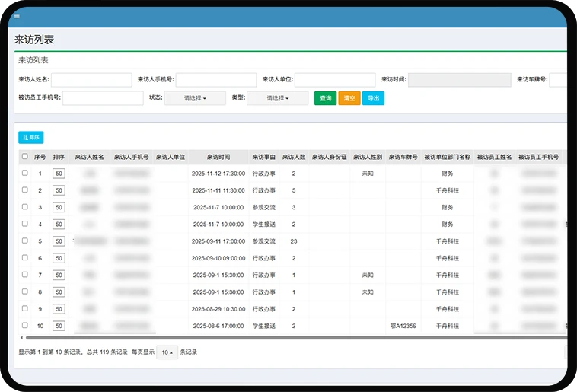This screenshot has height=392, width=577.
Task: Click the blue 导出 export button
Action: 373,98
